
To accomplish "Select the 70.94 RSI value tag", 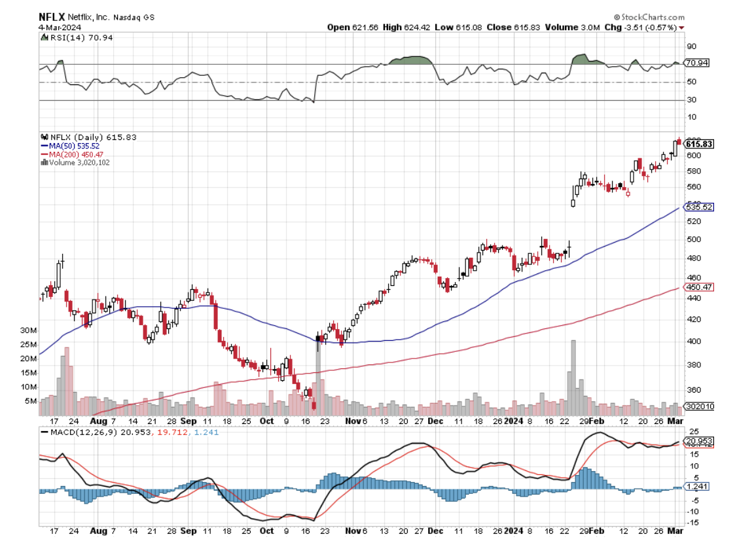I will pos(696,63).
